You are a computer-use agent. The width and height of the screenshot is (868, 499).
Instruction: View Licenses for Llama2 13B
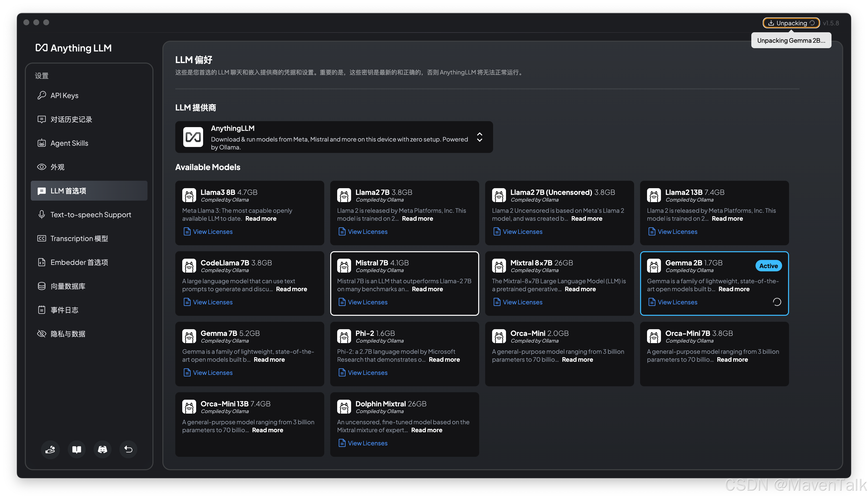click(x=673, y=232)
